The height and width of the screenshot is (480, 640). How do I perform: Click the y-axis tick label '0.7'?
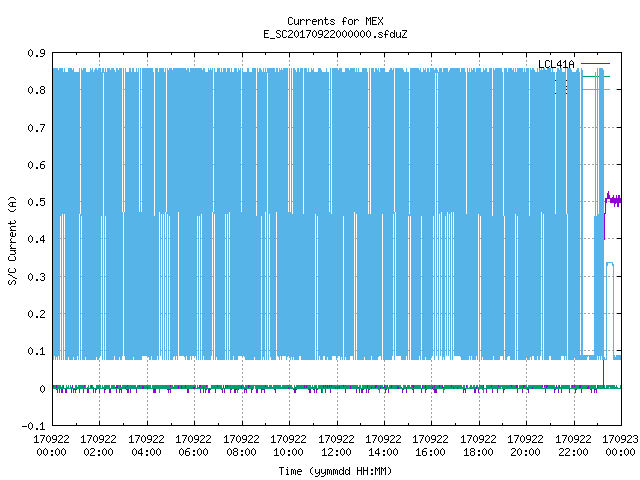point(36,128)
